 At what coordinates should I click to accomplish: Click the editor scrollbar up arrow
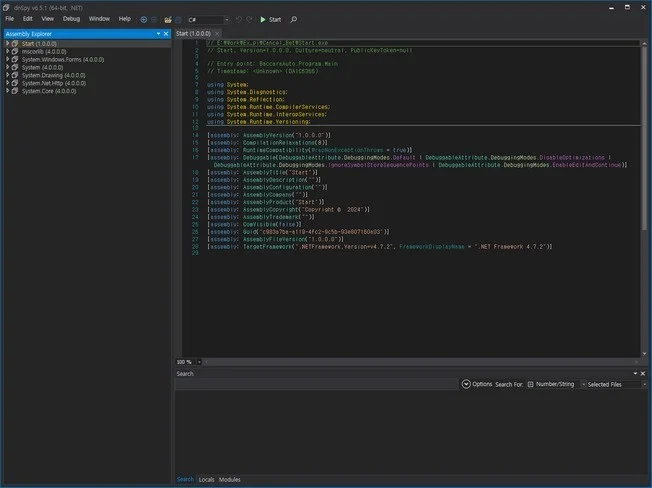coord(644,43)
